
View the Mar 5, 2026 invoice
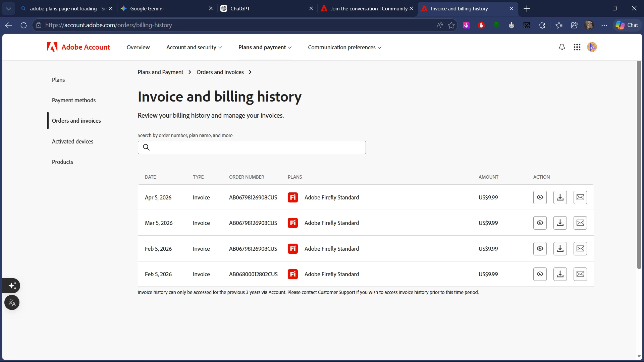coord(540,223)
